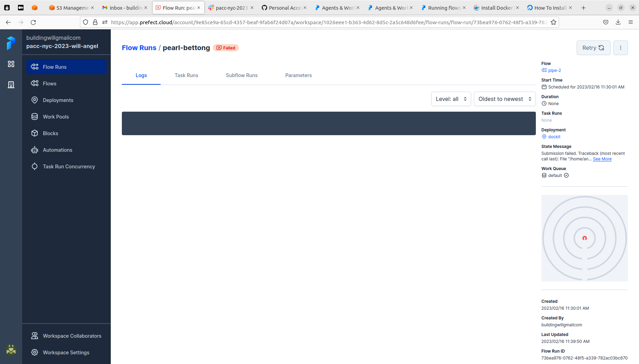The width and height of the screenshot is (639, 364).
Task: Open Task Run Concurrency settings
Action: [35, 166]
